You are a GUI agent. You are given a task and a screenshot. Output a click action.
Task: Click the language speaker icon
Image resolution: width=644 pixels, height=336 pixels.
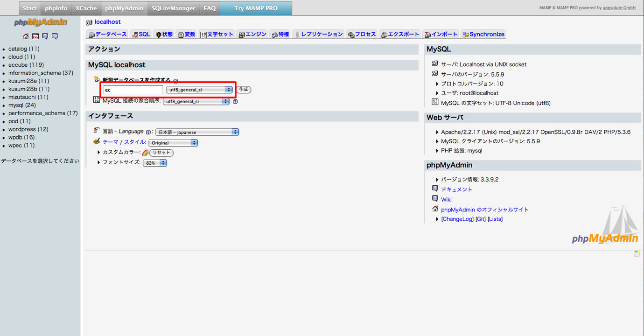click(x=97, y=130)
